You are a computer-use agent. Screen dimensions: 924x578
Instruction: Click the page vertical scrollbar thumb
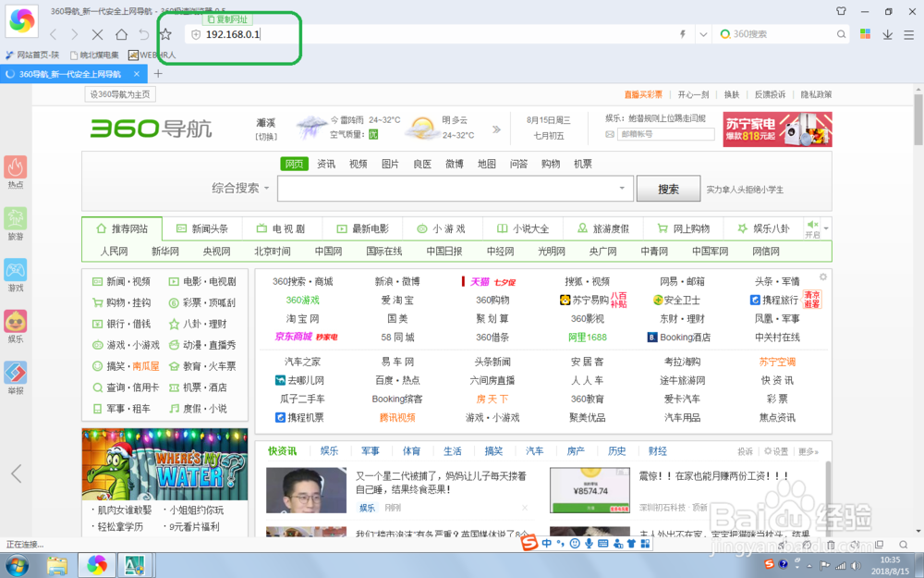tap(918, 119)
